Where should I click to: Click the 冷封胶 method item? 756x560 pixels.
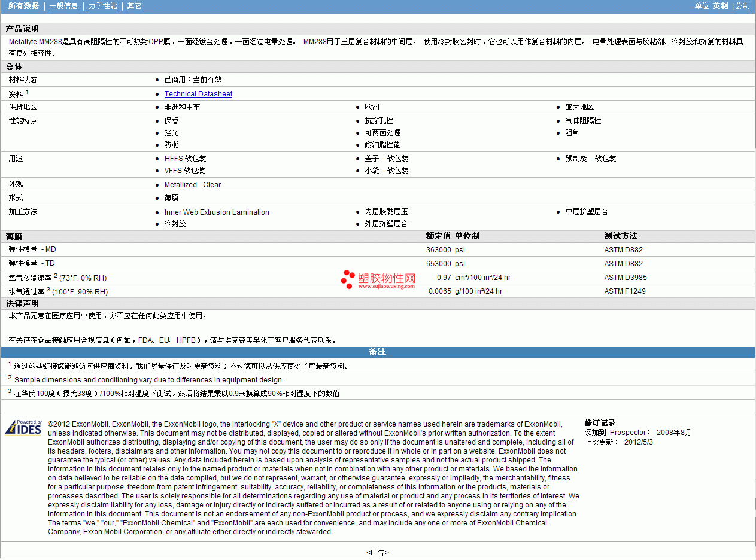pyautogui.click(x=175, y=224)
